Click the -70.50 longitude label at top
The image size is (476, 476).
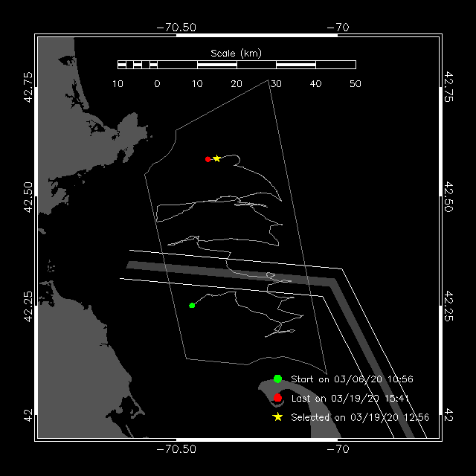pos(176,27)
